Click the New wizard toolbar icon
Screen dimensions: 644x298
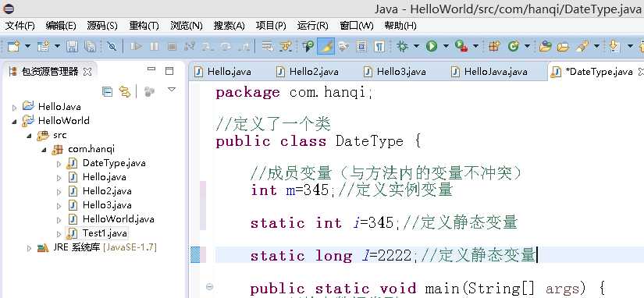(13, 46)
